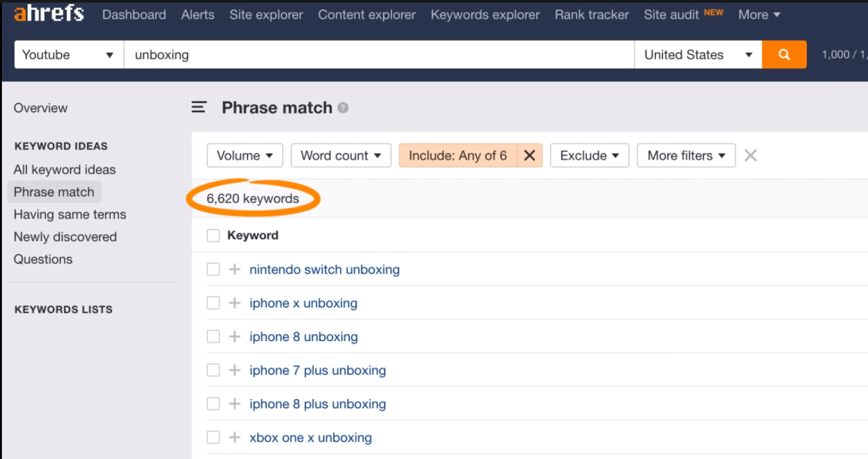Screen dimensions: 868x459
Task: Check the iphone 7 plus unboxing row
Action: 213,370
